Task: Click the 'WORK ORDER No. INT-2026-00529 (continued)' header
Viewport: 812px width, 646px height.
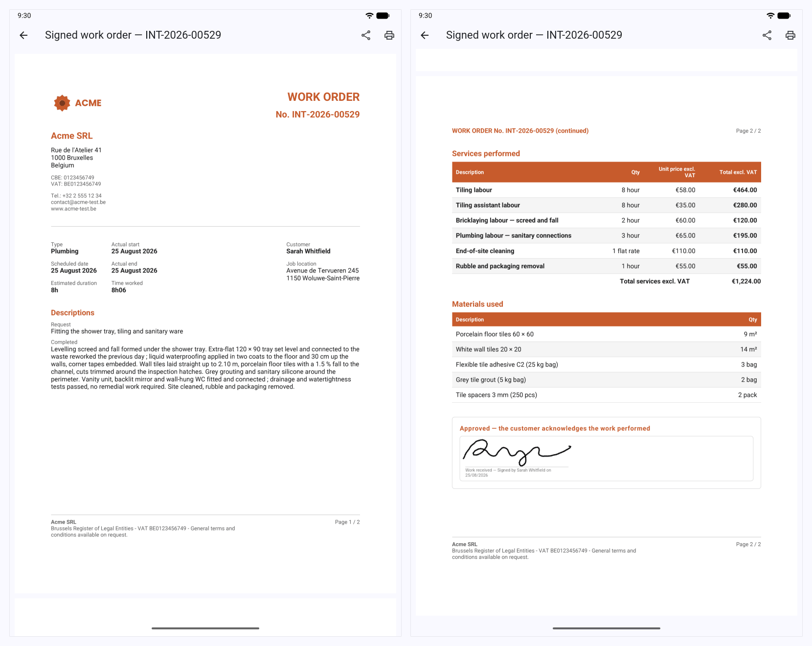Action: pos(520,131)
